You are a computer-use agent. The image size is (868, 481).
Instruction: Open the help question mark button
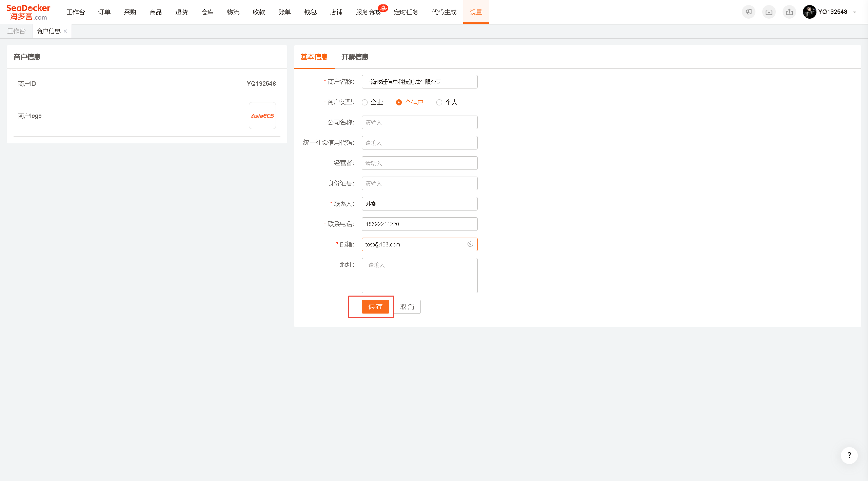pyautogui.click(x=849, y=455)
